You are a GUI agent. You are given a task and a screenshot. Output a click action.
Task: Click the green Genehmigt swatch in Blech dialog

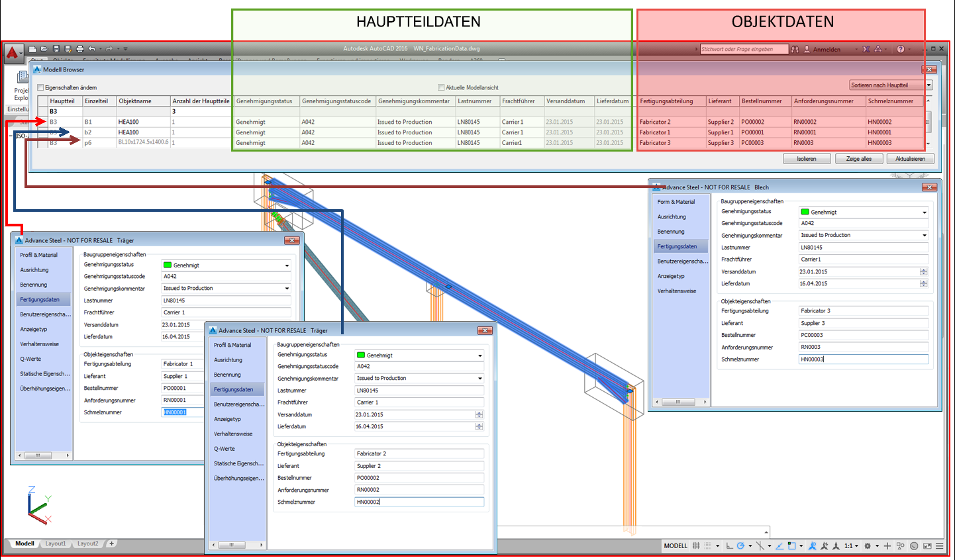click(805, 212)
